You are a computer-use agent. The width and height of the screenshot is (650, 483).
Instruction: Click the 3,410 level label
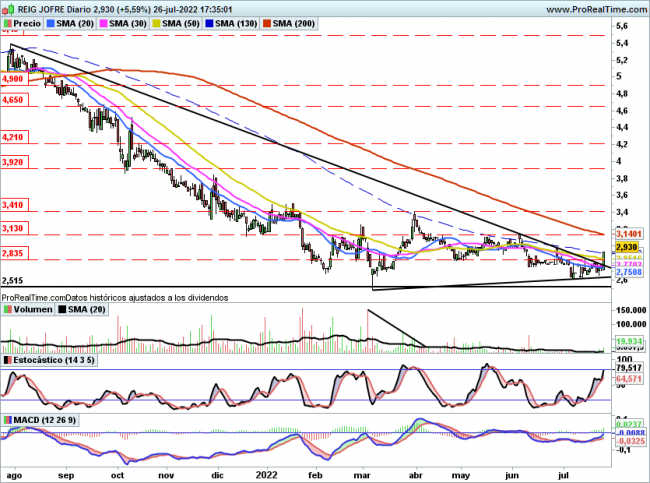tap(13, 205)
